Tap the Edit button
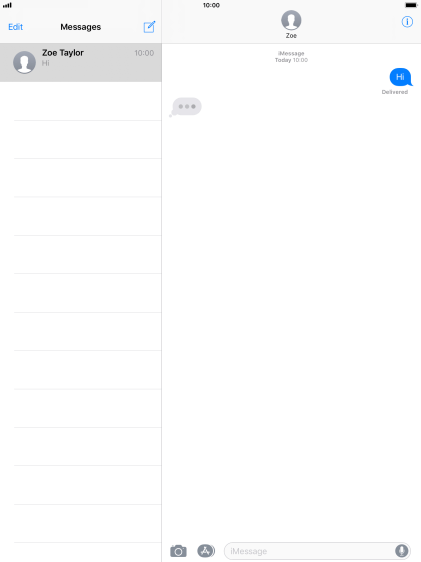 [x=15, y=27]
